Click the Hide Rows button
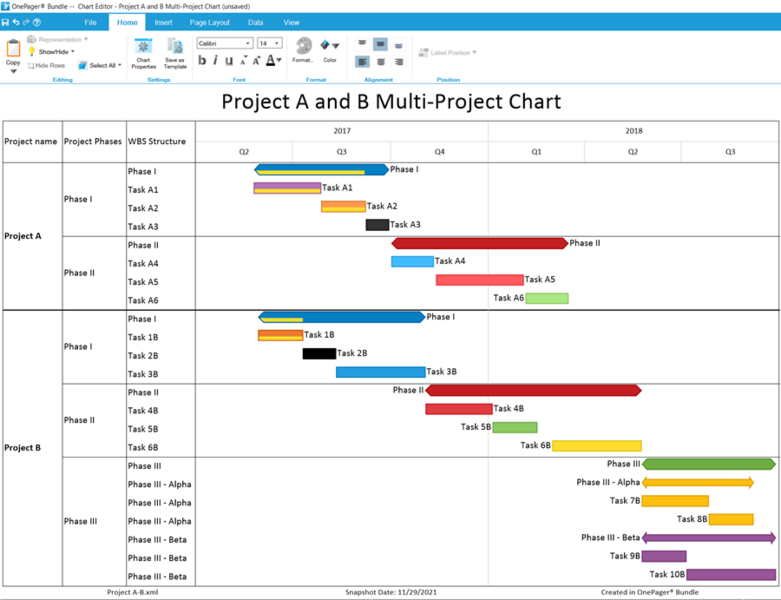Image resolution: width=781 pixels, height=600 pixels. (x=46, y=65)
